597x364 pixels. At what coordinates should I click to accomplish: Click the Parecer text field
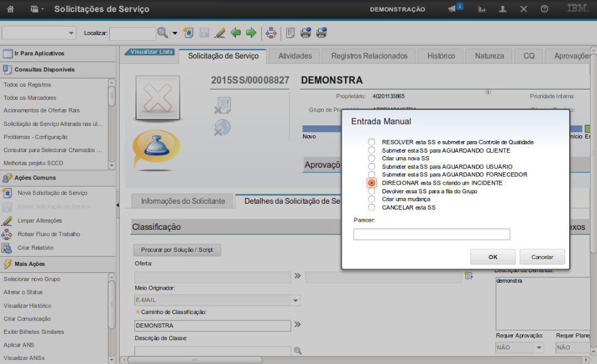coord(431,234)
